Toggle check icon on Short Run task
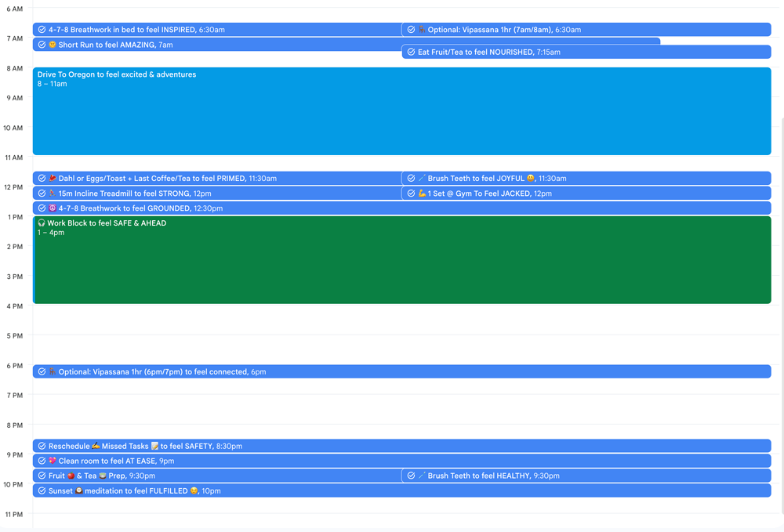The height and width of the screenshot is (532, 784). point(42,45)
